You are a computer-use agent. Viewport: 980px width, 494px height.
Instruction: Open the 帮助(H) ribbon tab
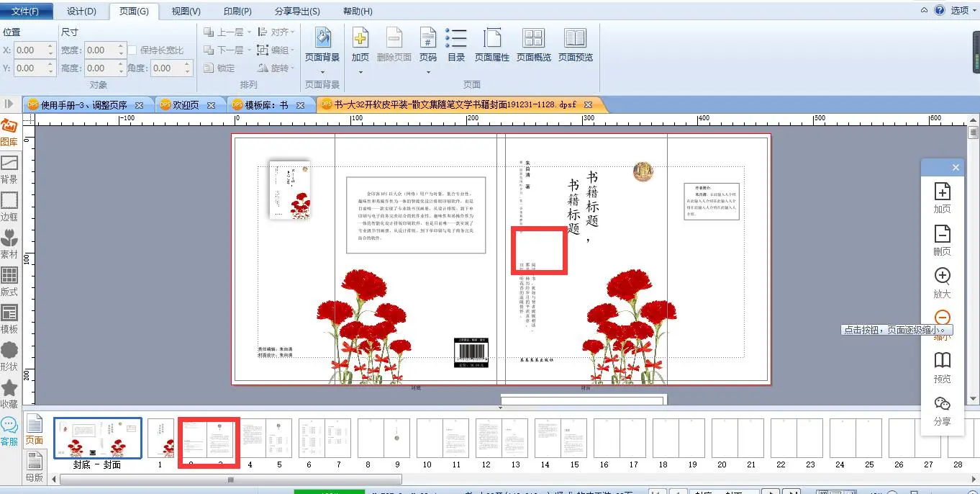(358, 11)
